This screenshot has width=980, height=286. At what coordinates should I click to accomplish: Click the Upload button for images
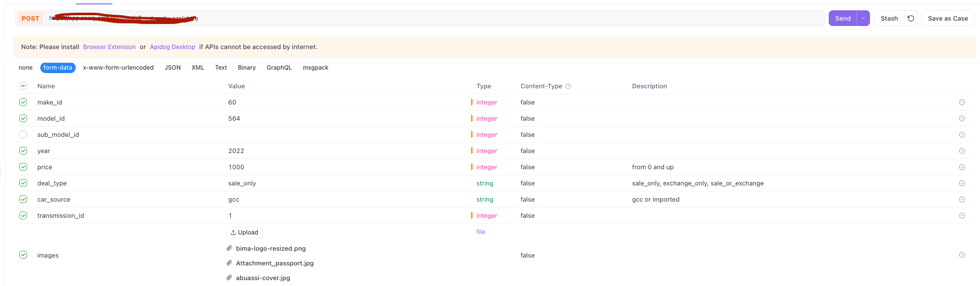(x=244, y=233)
